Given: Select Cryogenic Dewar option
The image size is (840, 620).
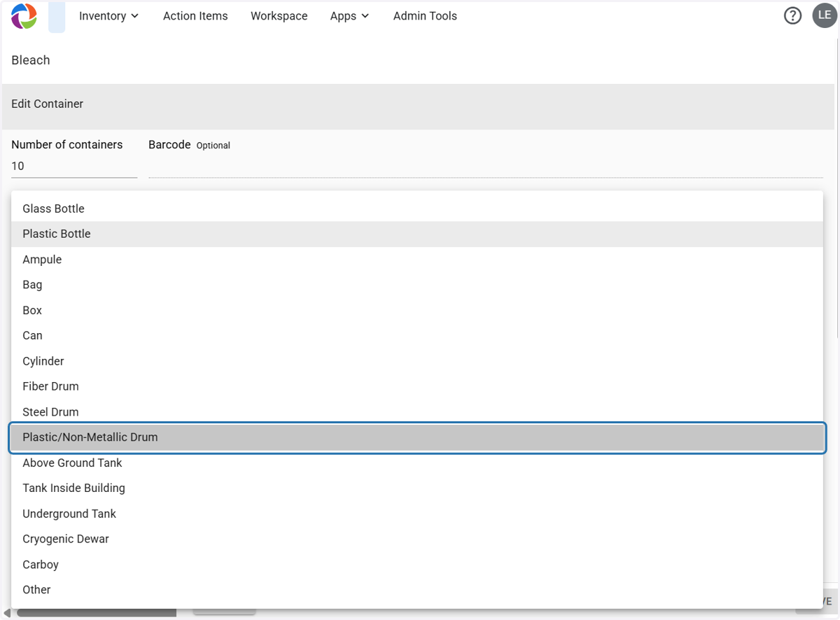Looking at the screenshot, I should 417,539.
